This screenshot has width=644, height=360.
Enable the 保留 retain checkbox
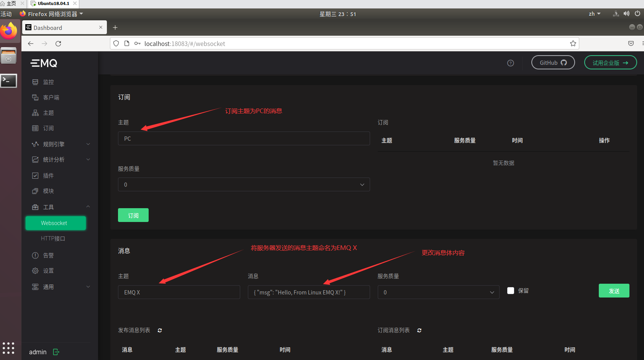[511, 291]
